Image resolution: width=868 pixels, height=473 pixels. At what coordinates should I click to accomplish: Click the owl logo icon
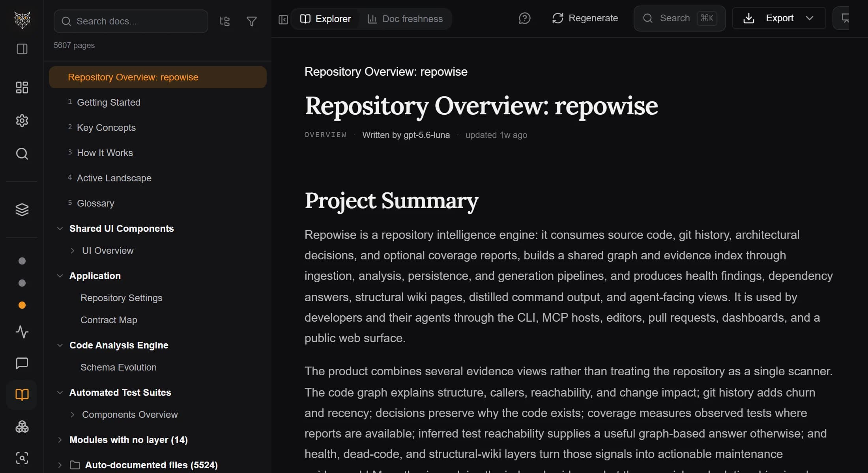[22, 19]
